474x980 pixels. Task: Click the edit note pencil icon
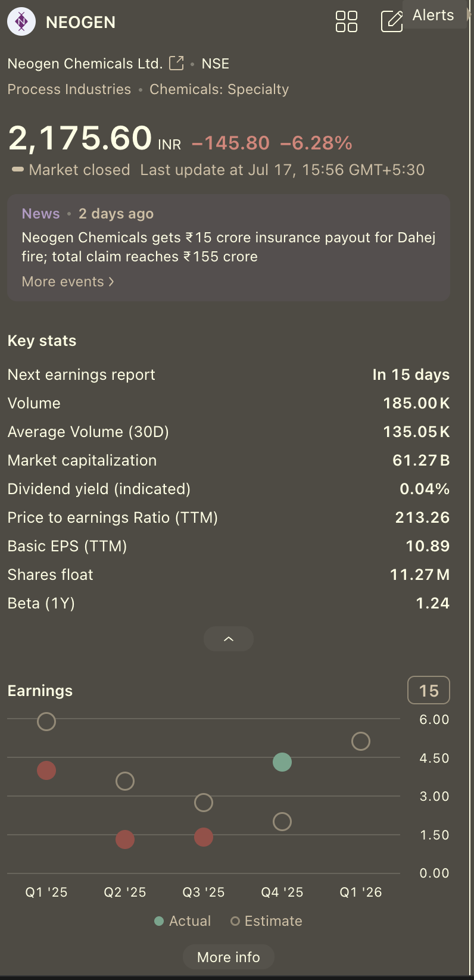392,21
